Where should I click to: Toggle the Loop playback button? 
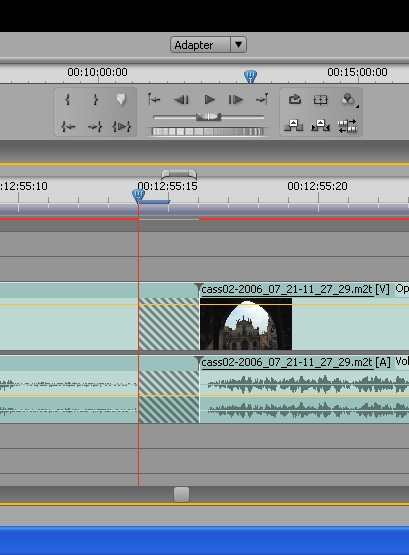point(295,99)
